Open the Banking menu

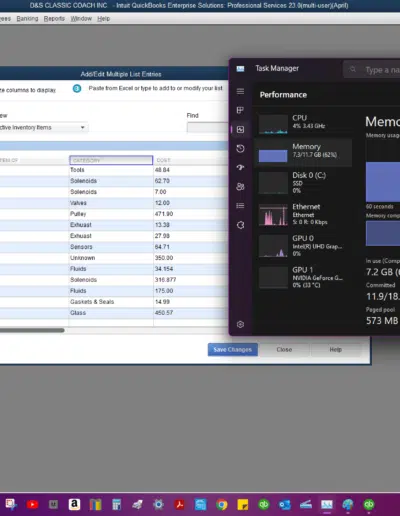27,19
